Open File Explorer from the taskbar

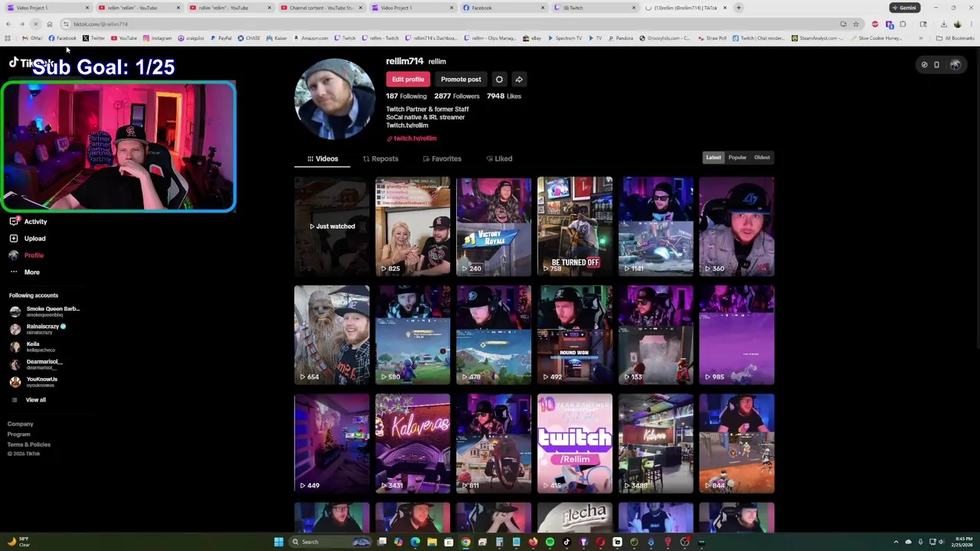pyautogui.click(x=432, y=542)
